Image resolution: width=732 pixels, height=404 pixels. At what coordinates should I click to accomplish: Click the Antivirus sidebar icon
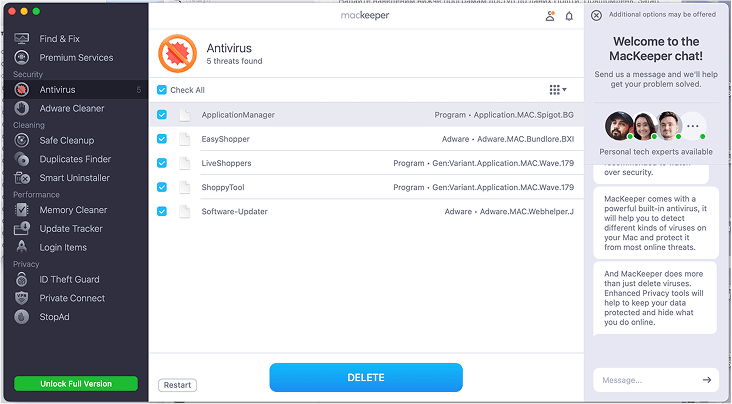pos(21,89)
